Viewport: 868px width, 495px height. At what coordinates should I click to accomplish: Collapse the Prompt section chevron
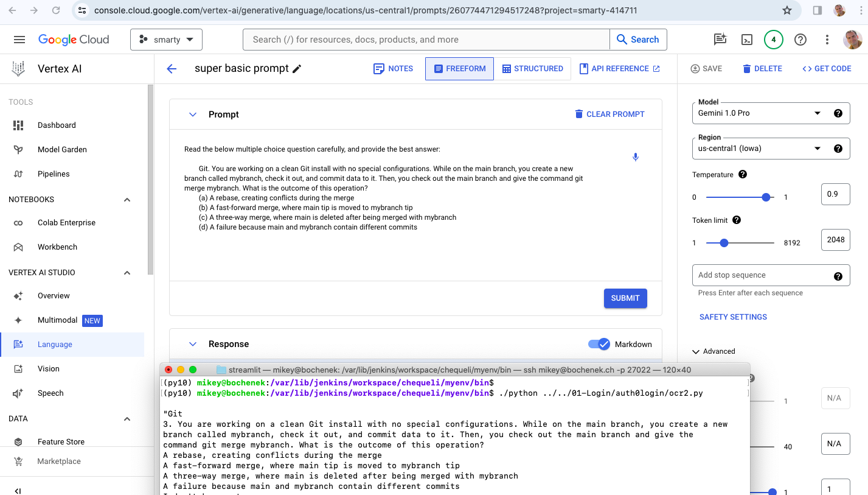(193, 114)
